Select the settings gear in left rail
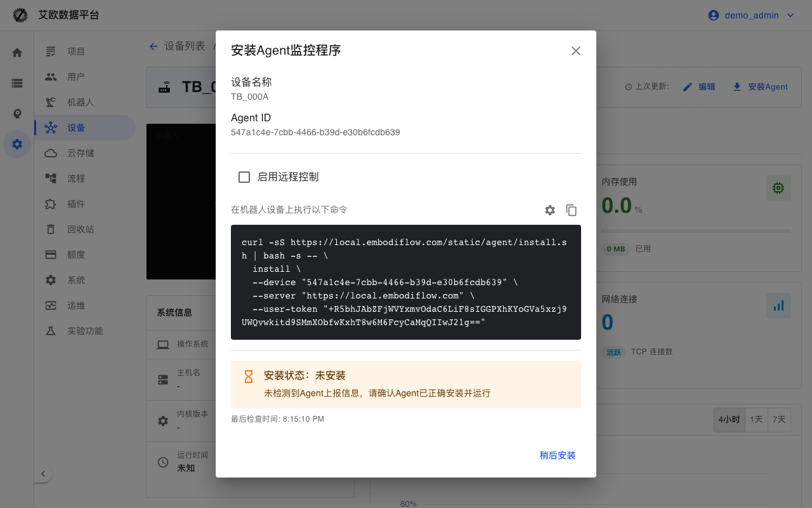Screen dimensions: 812x508 [17, 144]
